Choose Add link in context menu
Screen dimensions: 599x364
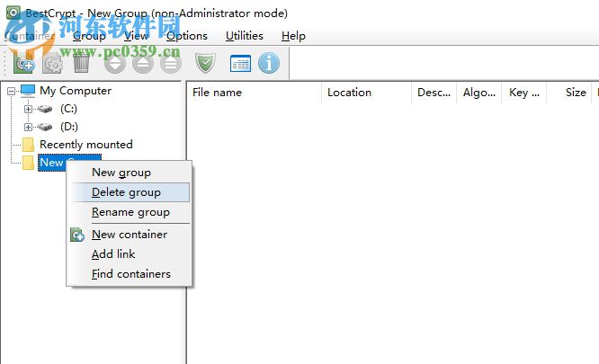130,254
